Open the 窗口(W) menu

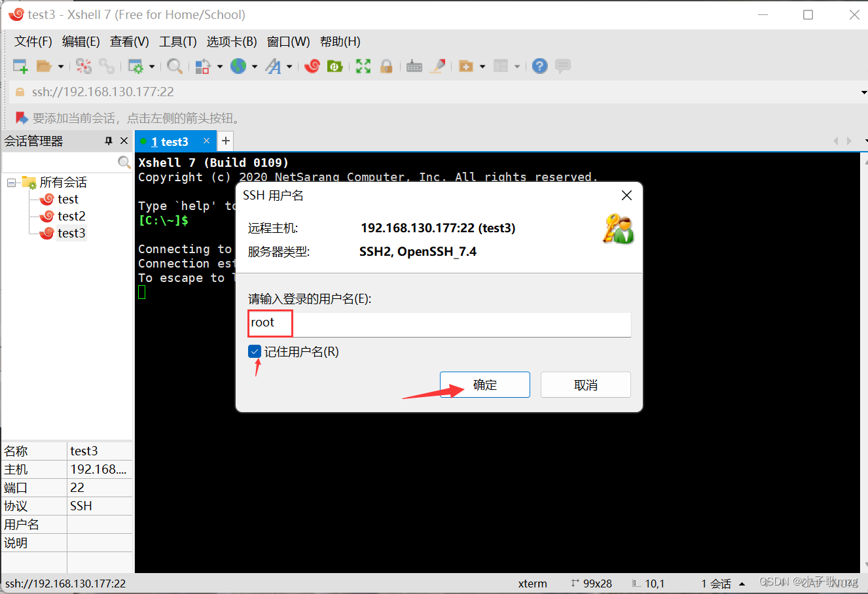point(289,42)
